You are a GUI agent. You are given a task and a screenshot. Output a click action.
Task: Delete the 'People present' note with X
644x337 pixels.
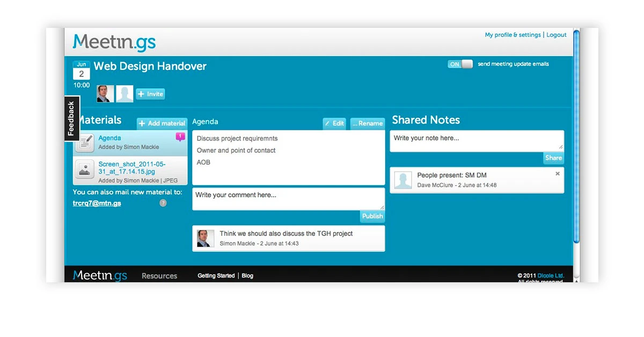[558, 173]
